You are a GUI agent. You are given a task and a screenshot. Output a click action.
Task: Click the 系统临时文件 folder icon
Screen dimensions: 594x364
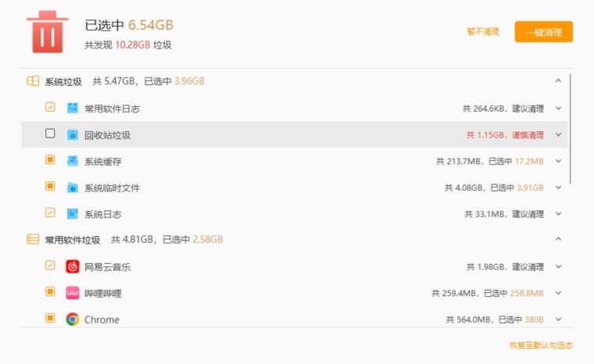[x=73, y=187]
